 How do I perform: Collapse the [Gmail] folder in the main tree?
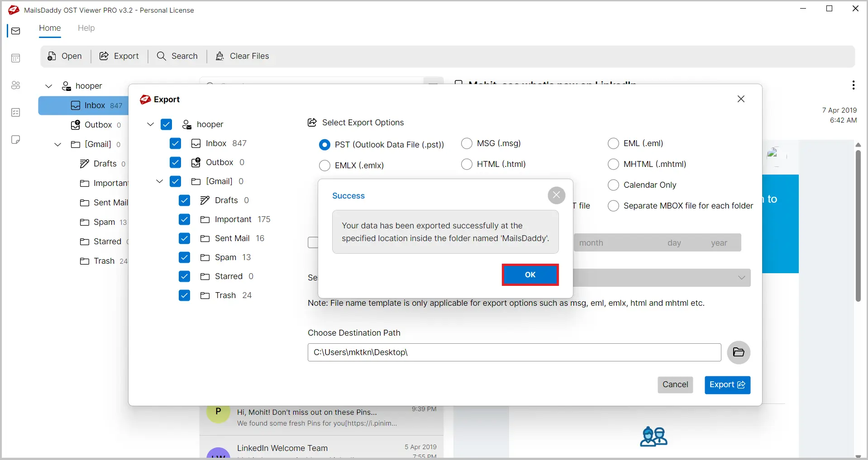[58, 144]
